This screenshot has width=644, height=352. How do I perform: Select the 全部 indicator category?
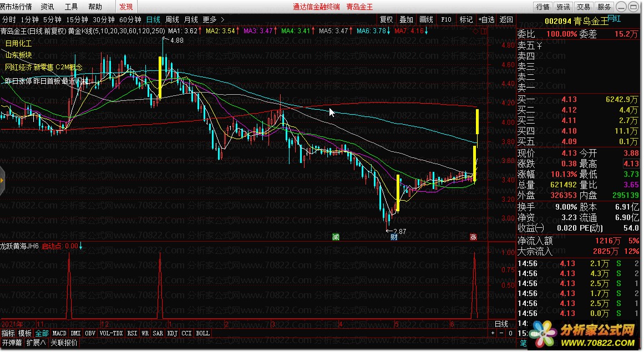tap(42, 333)
